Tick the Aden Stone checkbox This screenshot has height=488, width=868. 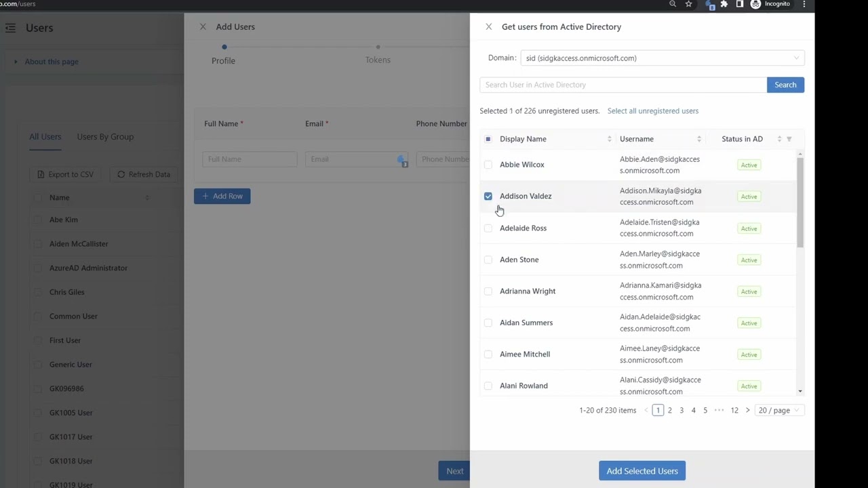point(488,260)
